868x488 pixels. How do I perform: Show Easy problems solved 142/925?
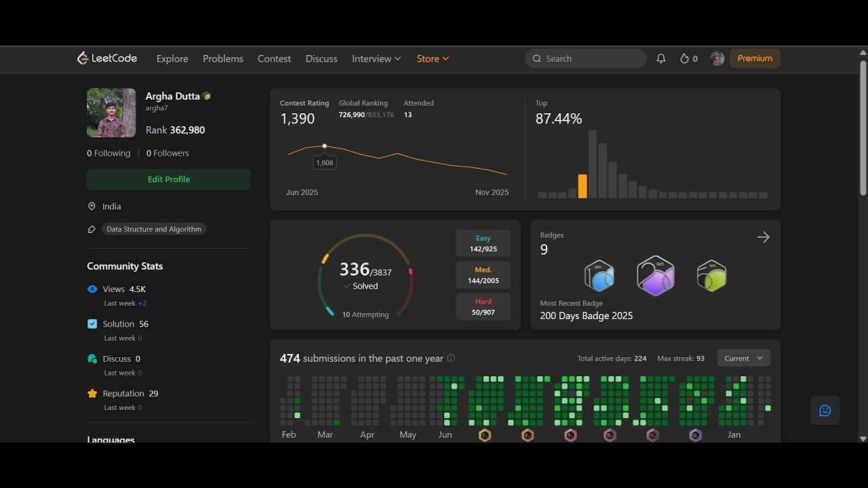(x=484, y=244)
